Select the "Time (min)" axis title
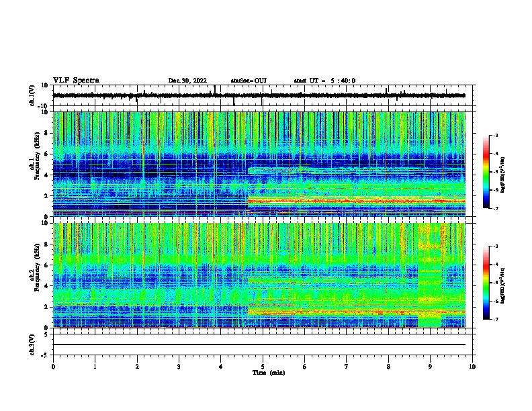532x411 pixels. point(269,373)
